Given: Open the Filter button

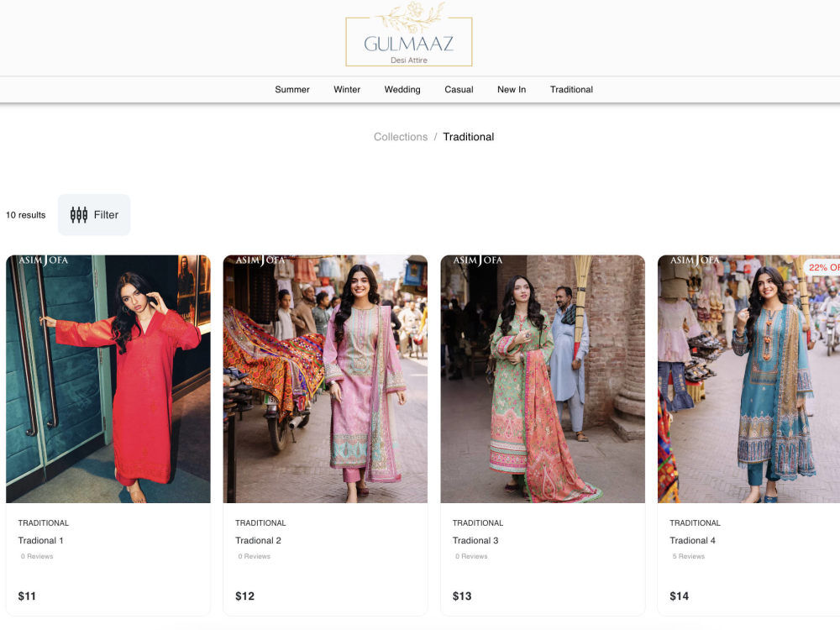Looking at the screenshot, I should click(94, 215).
